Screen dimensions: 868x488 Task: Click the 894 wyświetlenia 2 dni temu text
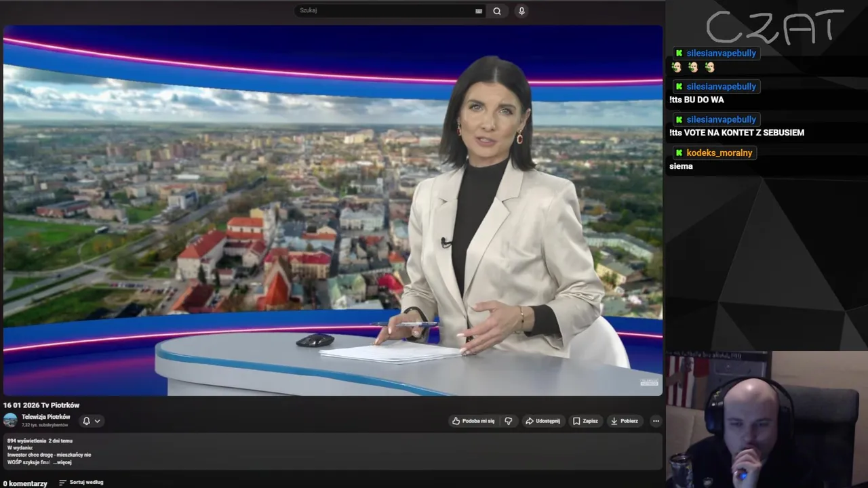(x=40, y=441)
